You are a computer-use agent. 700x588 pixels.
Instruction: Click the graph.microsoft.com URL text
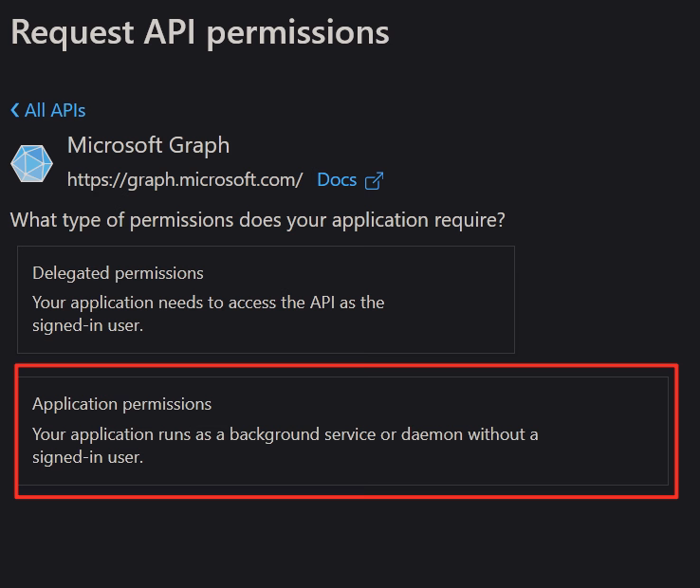click(185, 180)
